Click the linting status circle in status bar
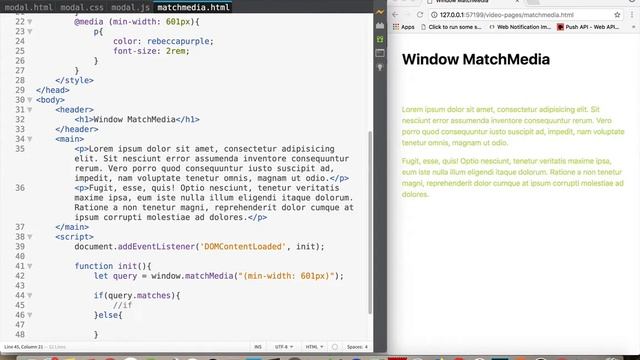 point(335,347)
